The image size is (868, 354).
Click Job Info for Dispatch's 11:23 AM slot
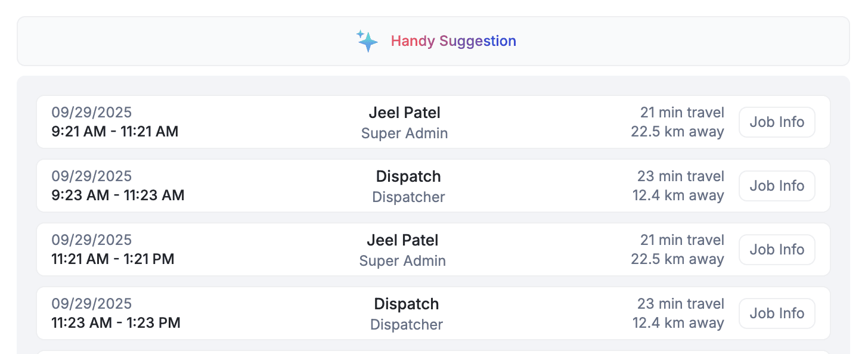point(777,313)
